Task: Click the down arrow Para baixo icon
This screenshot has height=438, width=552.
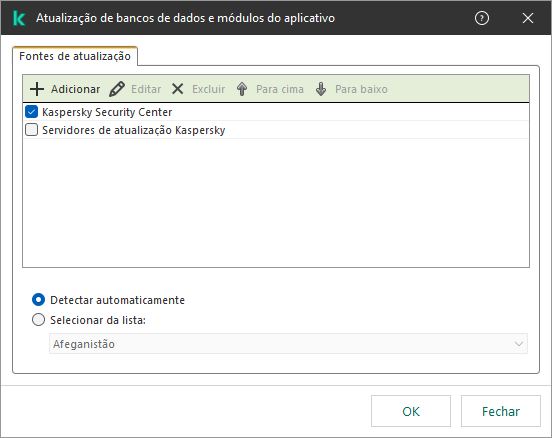Action: pos(321,89)
